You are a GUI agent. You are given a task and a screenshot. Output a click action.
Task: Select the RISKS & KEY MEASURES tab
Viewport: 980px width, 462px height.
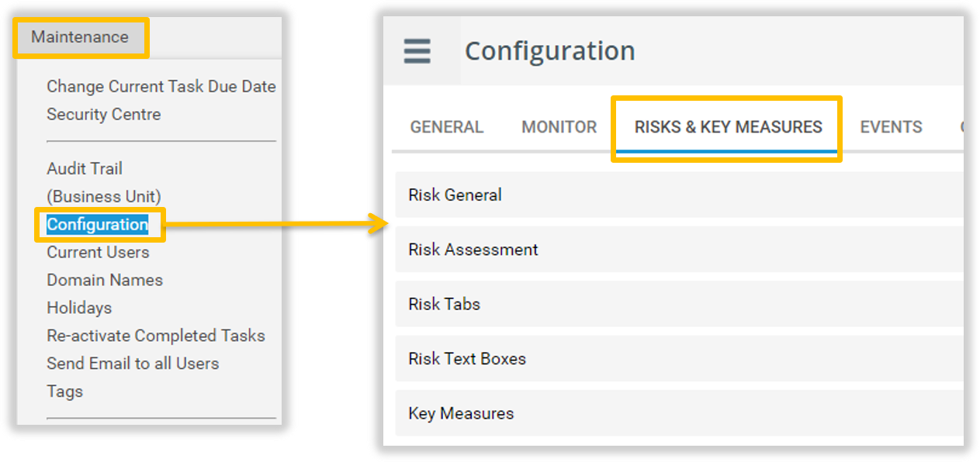(x=728, y=127)
